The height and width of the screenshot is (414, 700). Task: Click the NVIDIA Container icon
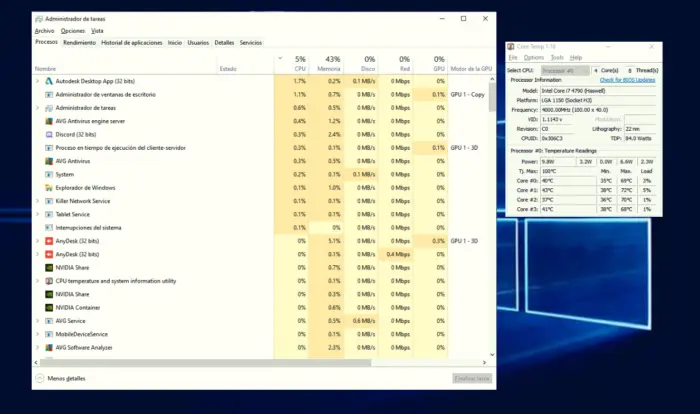coord(49,308)
